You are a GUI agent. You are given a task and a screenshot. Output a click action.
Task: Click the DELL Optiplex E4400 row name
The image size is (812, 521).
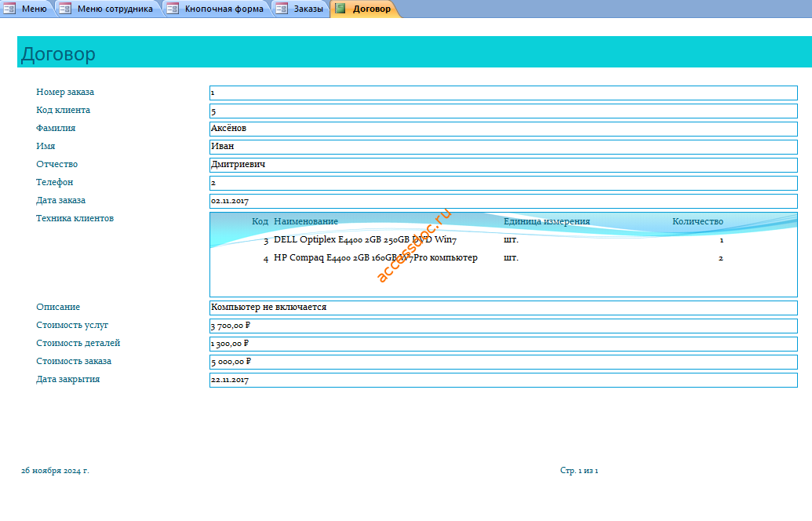coord(365,240)
